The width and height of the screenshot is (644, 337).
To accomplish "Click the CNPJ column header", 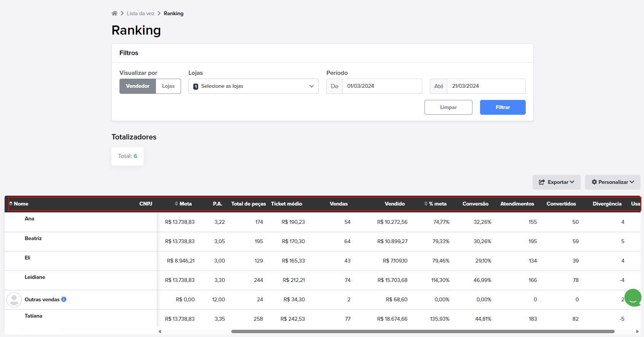I will [146, 204].
